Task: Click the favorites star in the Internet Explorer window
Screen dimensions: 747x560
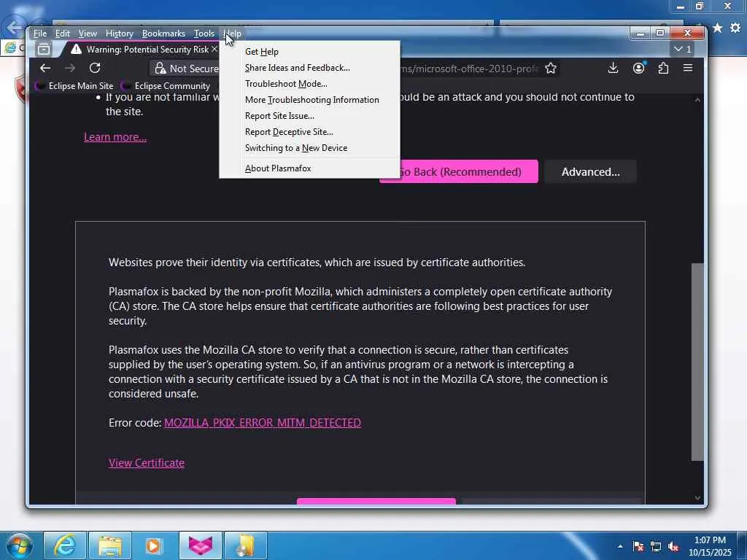Action: [x=718, y=28]
